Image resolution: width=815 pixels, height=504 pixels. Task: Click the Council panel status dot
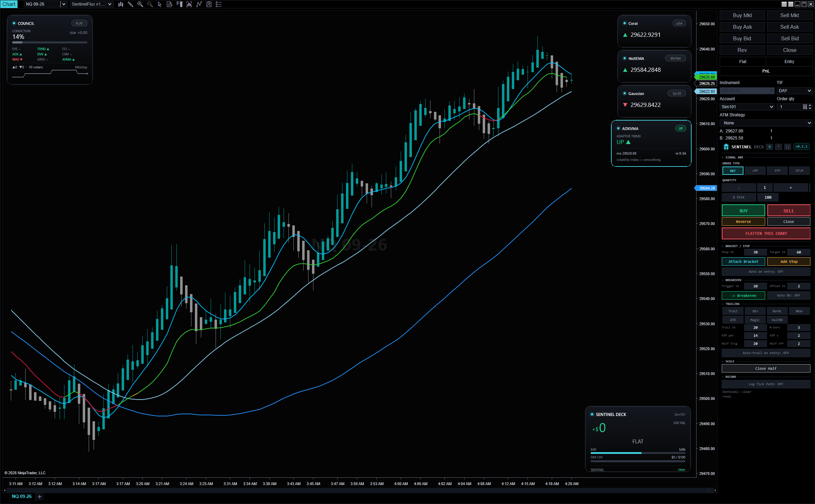[14, 23]
